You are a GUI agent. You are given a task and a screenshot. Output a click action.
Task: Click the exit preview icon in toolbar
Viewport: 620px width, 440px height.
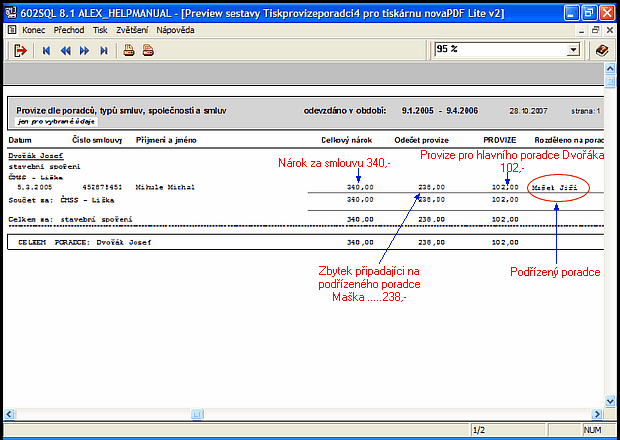[x=20, y=50]
